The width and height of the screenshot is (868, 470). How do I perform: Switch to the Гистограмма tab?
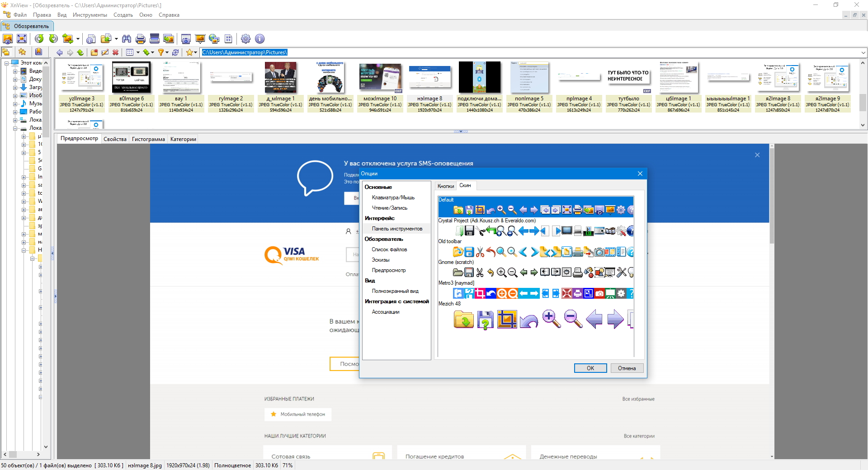[148, 139]
